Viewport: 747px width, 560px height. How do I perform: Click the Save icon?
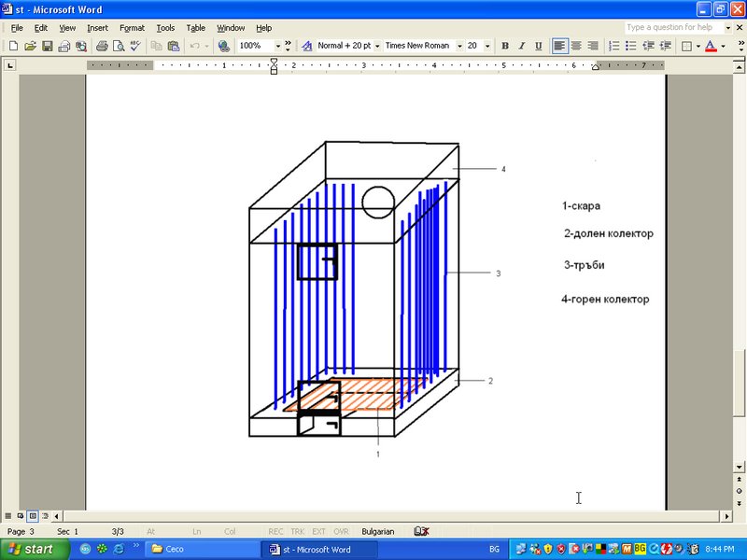click(x=47, y=46)
